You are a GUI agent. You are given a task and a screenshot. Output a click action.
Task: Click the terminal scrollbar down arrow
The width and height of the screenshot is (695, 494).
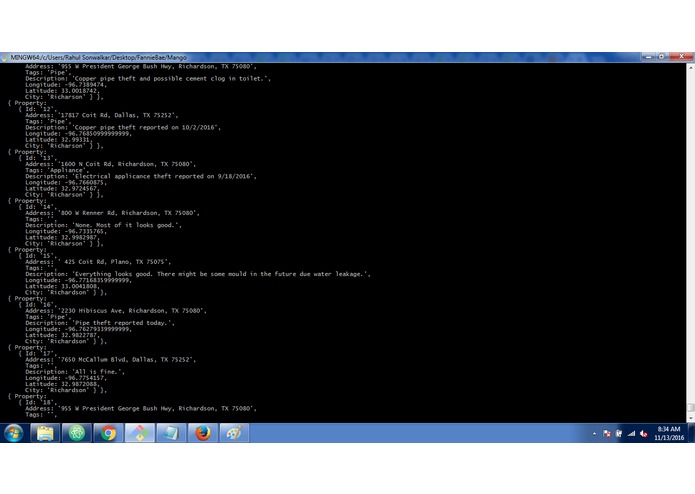pyautogui.click(x=691, y=418)
